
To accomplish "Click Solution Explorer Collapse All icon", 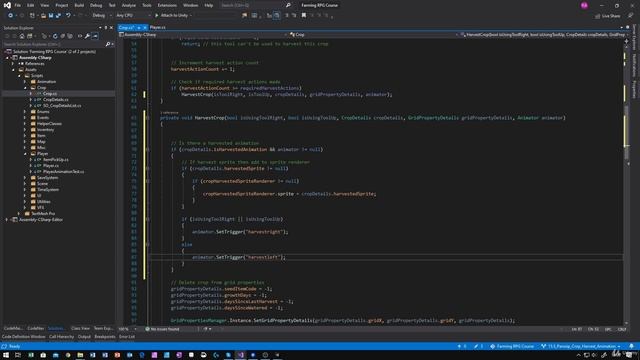I will [62, 36].
